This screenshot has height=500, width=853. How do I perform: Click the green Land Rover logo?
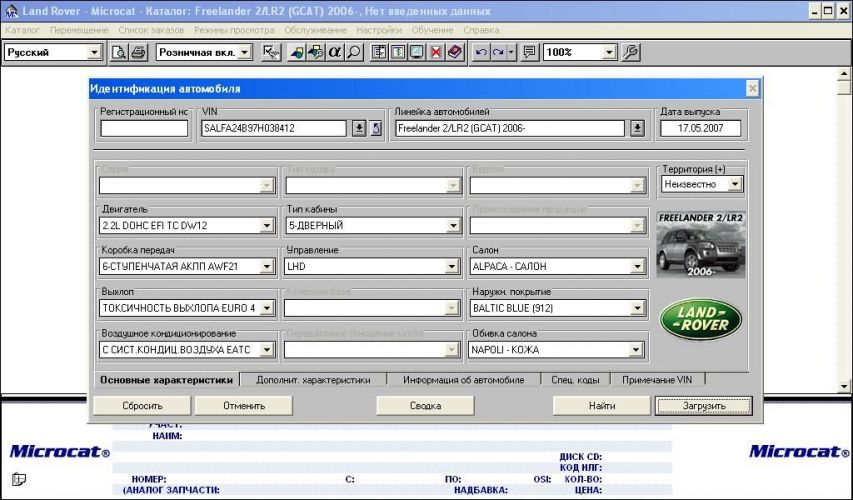coord(701,319)
